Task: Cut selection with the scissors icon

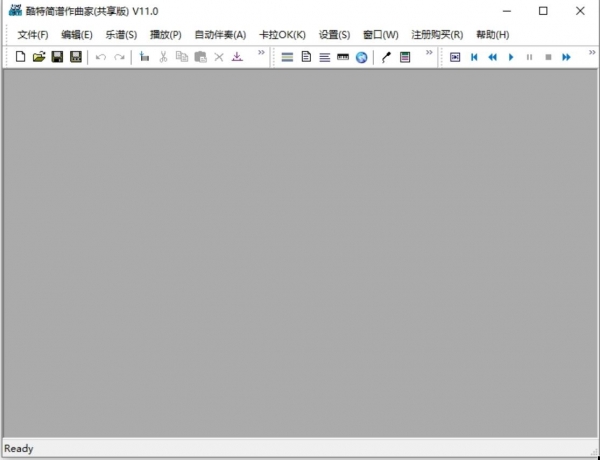Action: 163,57
